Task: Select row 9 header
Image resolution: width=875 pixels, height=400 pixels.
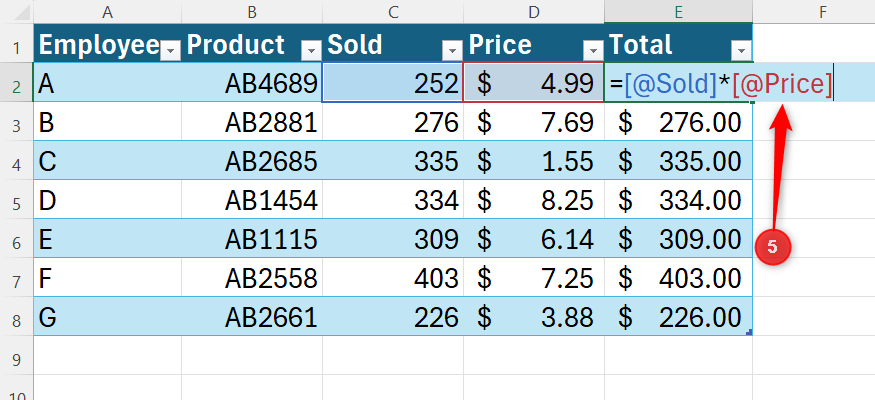Action: click(x=17, y=355)
